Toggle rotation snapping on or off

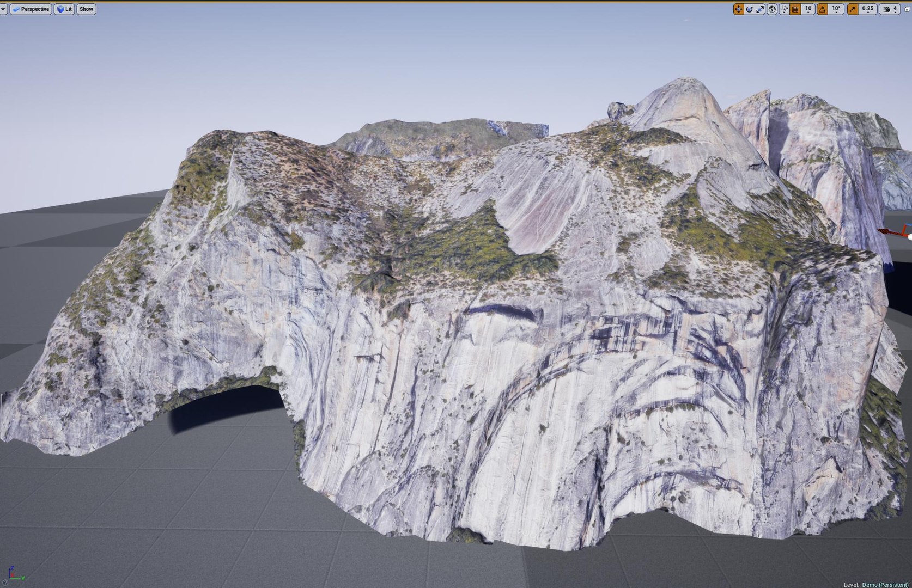tap(822, 9)
